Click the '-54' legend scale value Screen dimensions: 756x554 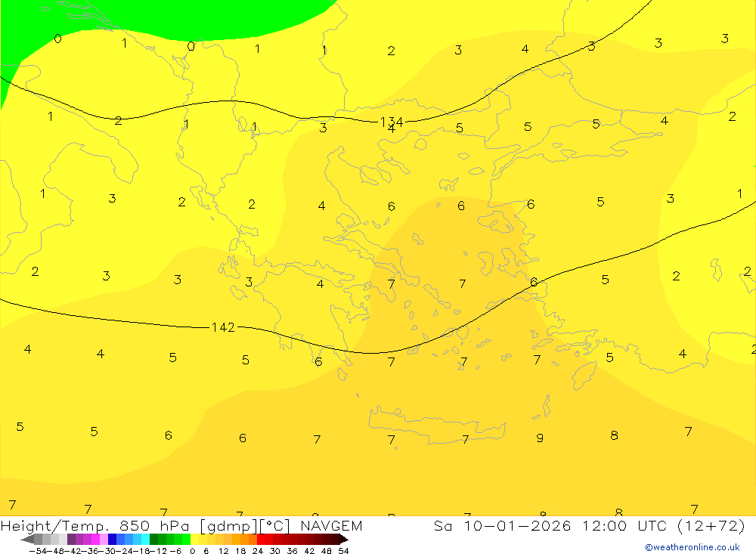click(38, 551)
